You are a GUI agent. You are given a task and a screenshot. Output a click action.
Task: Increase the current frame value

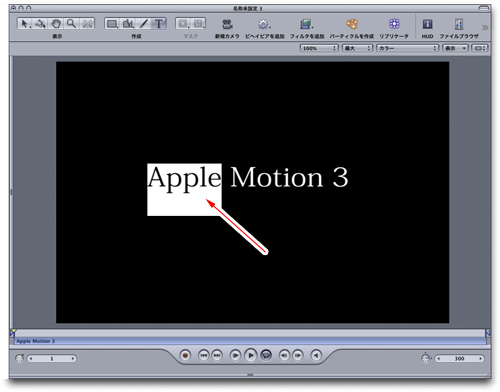[73, 359]
